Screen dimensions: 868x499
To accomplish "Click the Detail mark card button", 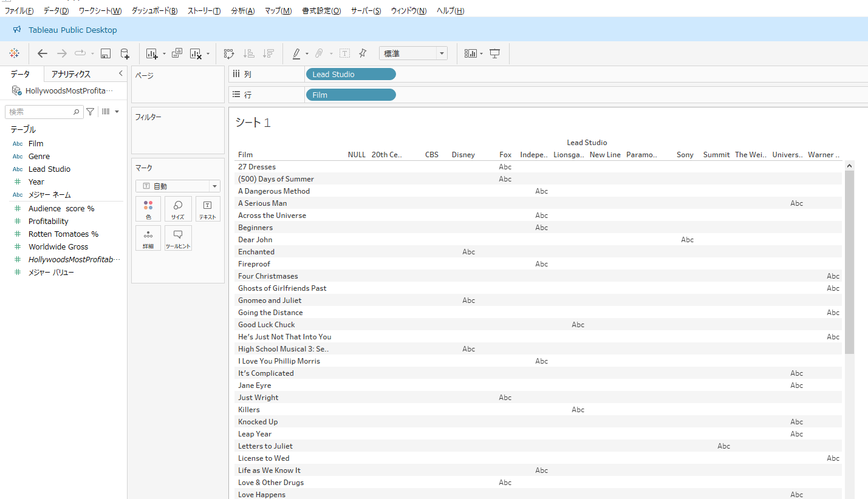I will pos(148,238).
